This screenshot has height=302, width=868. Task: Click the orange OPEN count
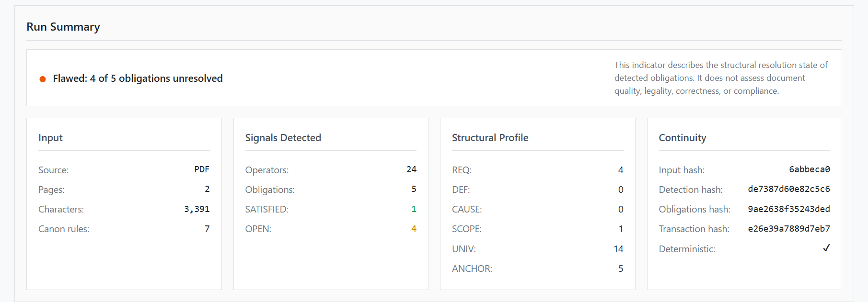pos(414,229)
